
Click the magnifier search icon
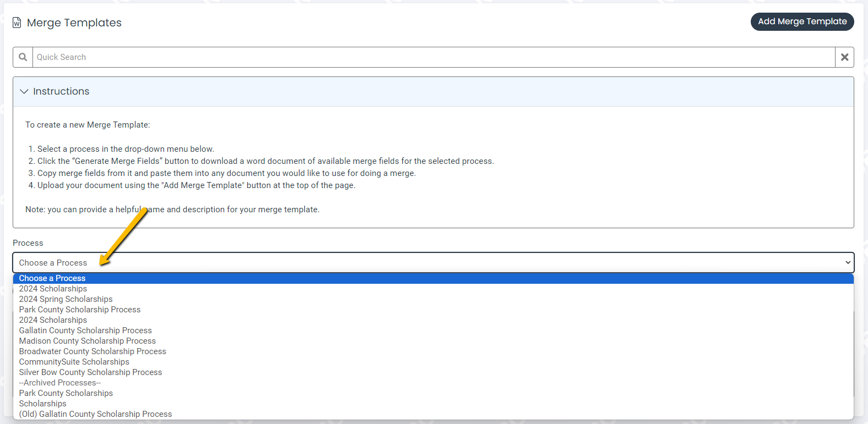tap(23, 57)
